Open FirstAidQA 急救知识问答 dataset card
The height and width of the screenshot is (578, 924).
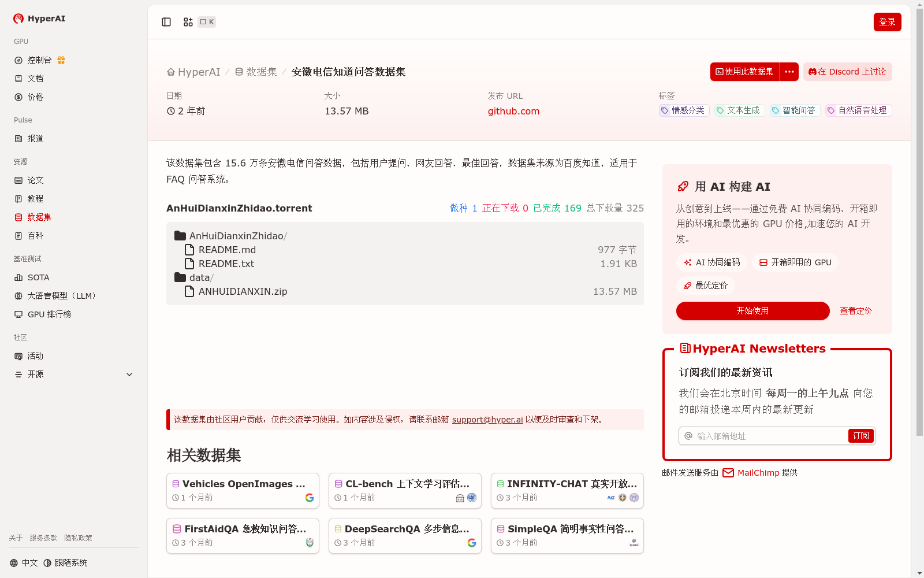pyautogui.click(x=243, y=536)
